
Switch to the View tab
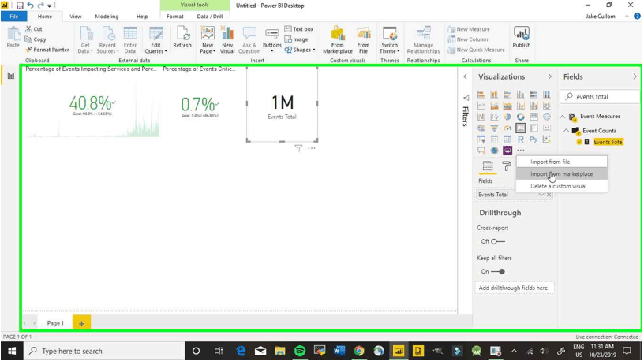pyautogui.click(x=76, y=17)
